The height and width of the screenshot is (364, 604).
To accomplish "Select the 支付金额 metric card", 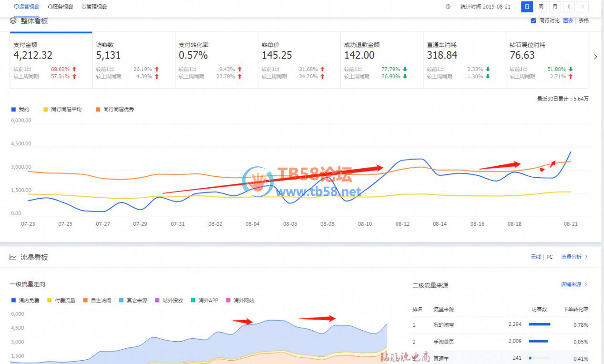I will click(51, 61).
